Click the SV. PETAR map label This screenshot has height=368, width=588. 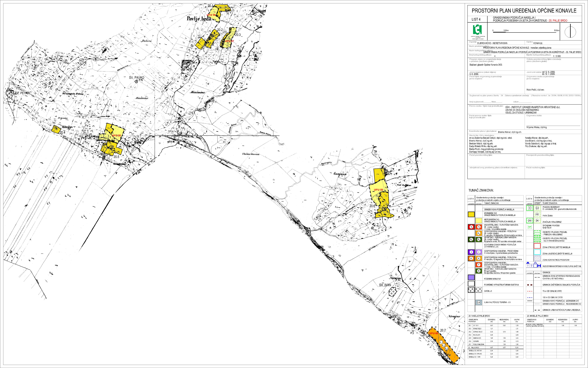tap(22, 93)
